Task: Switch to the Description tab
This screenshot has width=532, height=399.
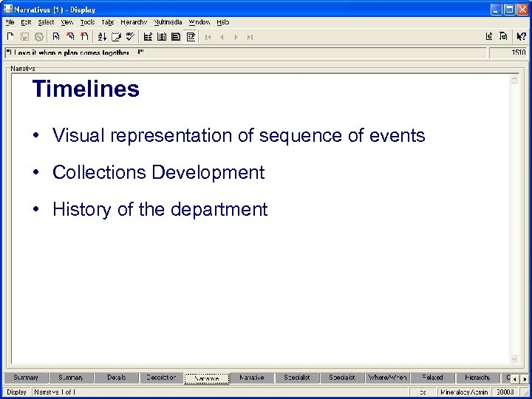Action: coord(161,378)
